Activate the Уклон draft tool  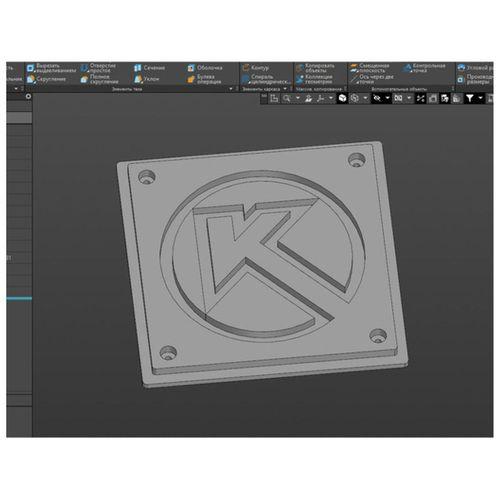[146, 79]
